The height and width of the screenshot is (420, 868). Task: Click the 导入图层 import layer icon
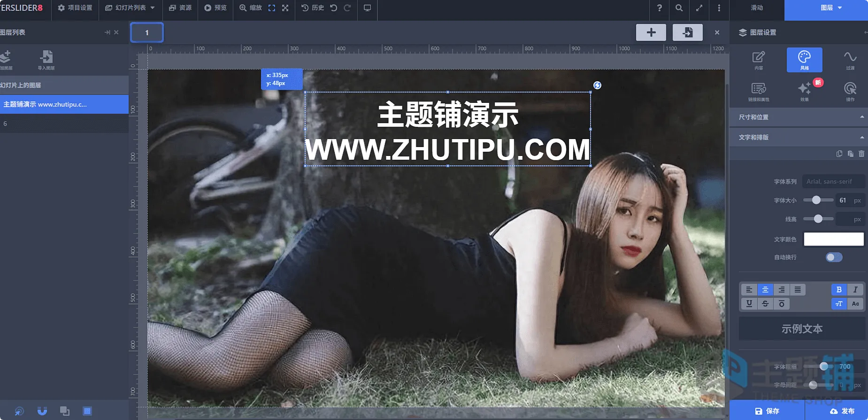[46, 60]
